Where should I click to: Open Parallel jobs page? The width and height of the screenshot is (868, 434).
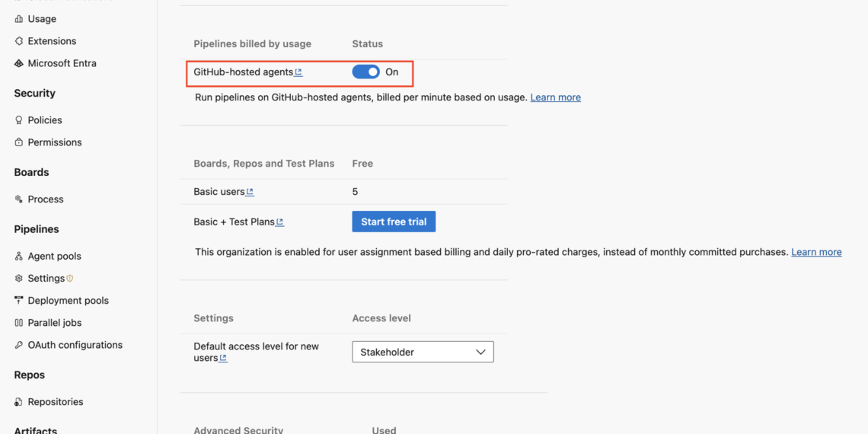55,323
